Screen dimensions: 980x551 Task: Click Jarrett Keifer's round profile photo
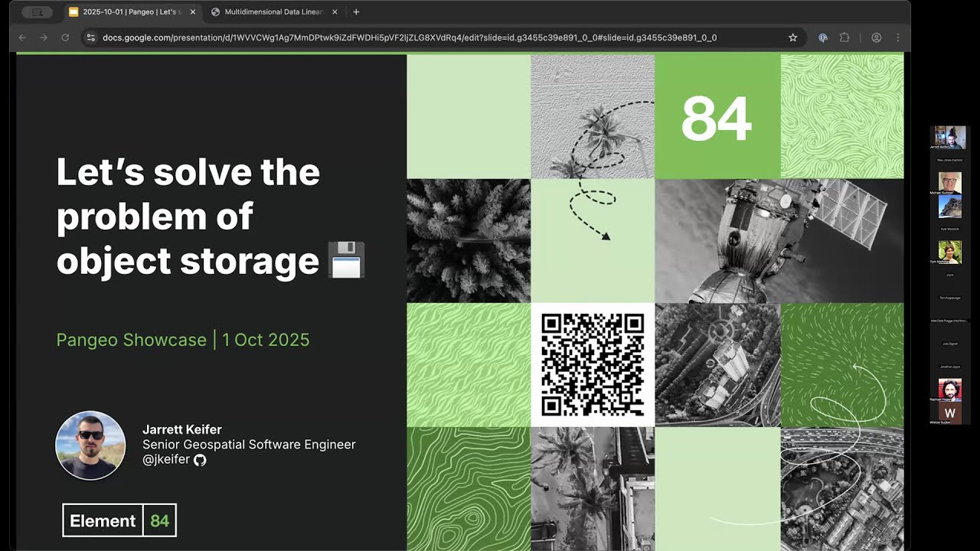tap(90, 445)
